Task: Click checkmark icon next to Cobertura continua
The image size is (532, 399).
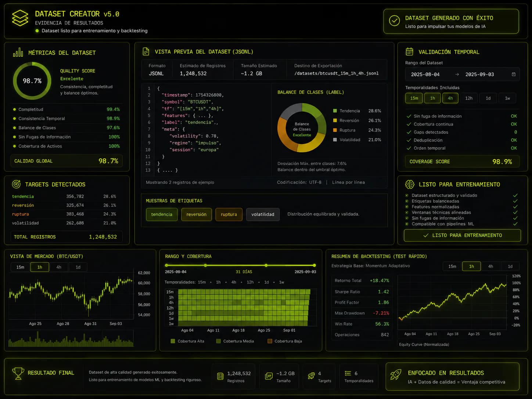Action: point(409,124)
